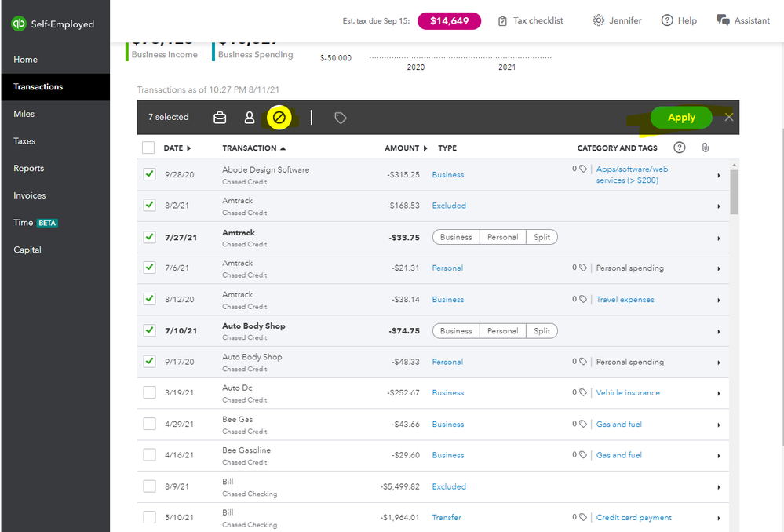784x532 pixels.
Task: Expand the Amtrack -$21.31 row arrow
Action: click(x=719, y=269)
